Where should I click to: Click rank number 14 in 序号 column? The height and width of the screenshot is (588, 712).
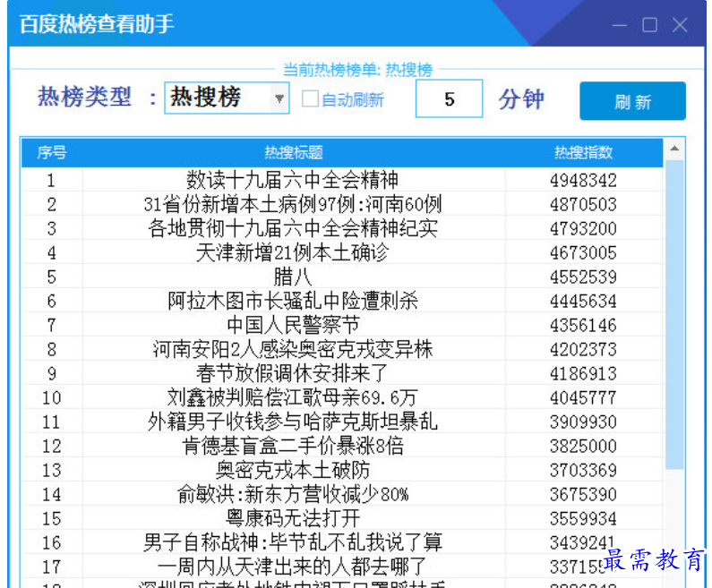coord(51,495)
